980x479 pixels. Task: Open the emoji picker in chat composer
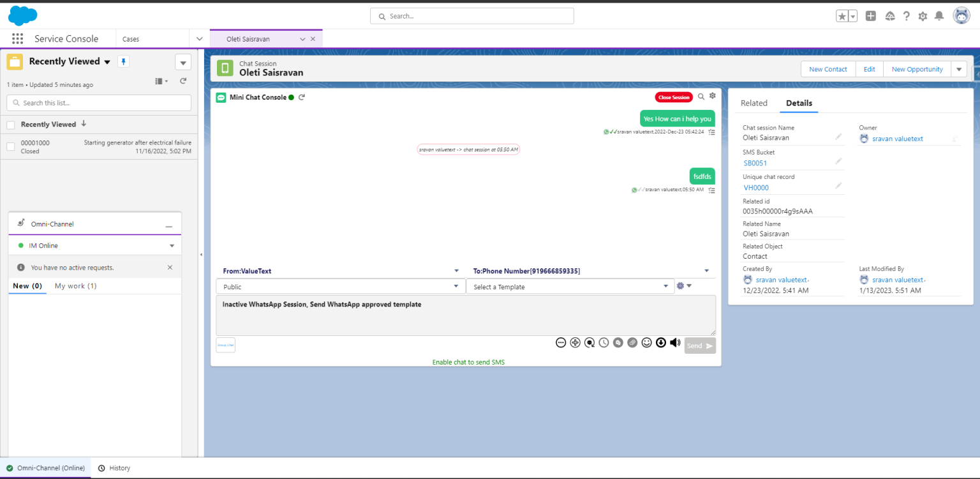point(646,342)
